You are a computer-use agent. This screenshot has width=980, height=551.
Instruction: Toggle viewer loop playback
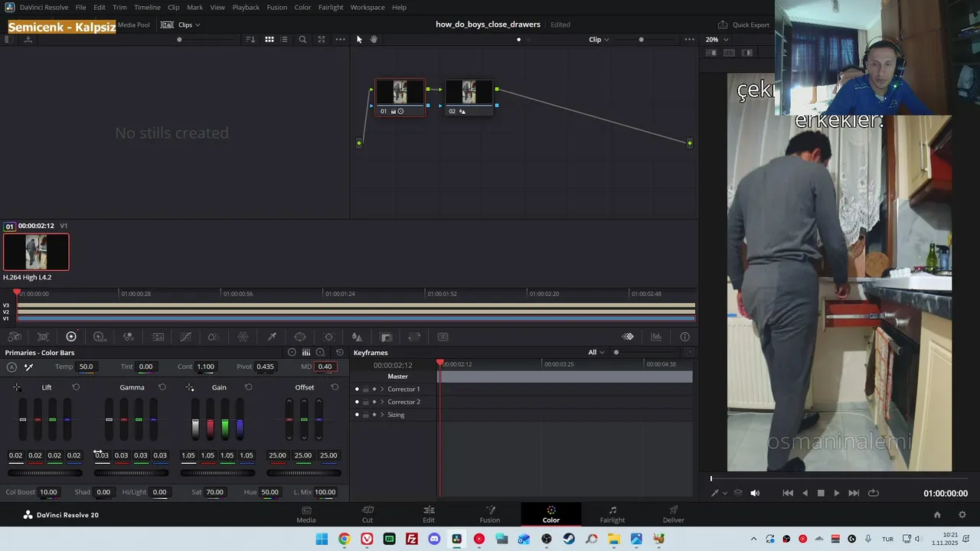point(874,494)
